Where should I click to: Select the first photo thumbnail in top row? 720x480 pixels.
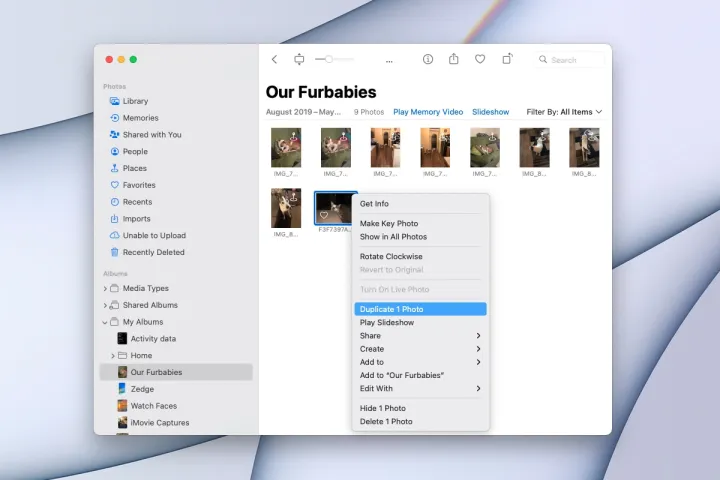[x=286, y=147]
